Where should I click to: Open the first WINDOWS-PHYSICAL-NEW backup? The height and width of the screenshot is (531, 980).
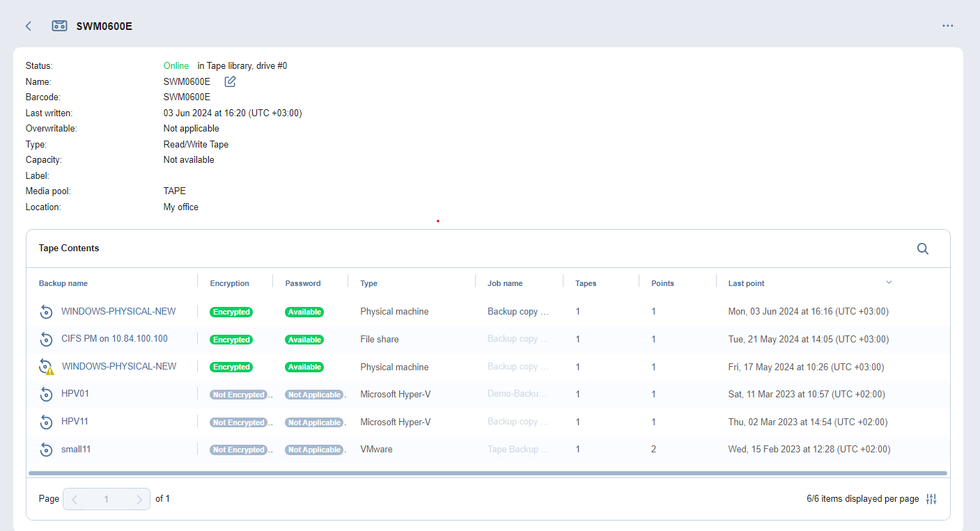(118, 311)
